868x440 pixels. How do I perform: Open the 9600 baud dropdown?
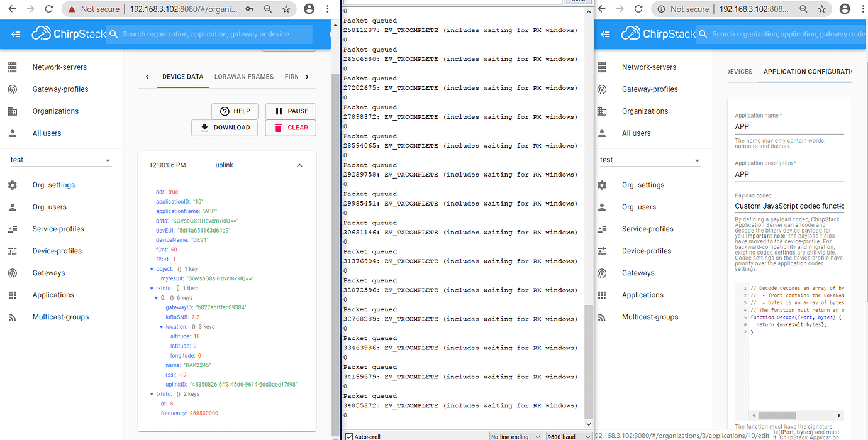(568, 436)
